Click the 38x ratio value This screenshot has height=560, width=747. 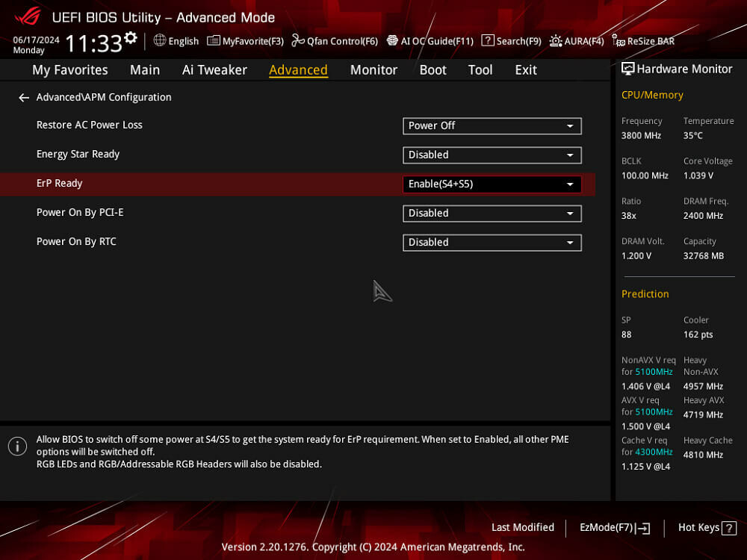point(629,216)
